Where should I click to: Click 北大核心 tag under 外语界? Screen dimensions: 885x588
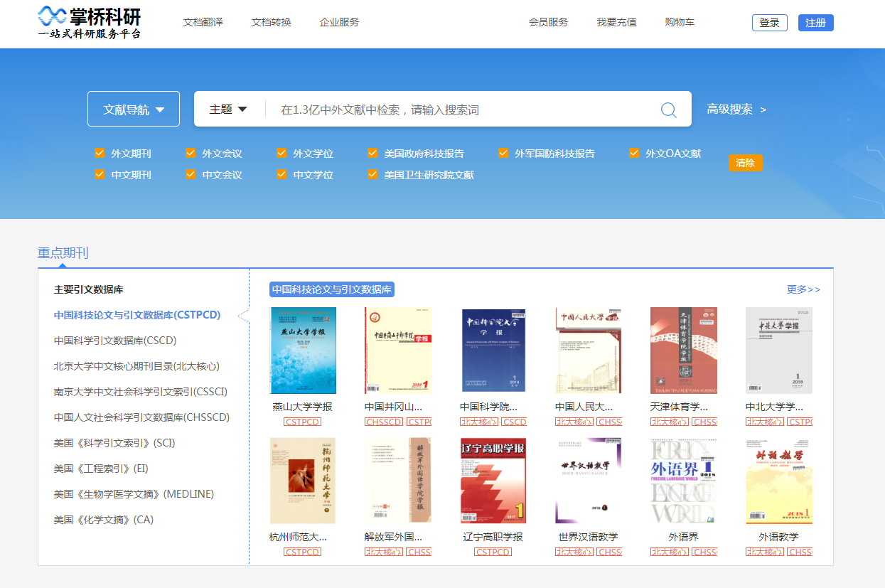click(670, 552)
